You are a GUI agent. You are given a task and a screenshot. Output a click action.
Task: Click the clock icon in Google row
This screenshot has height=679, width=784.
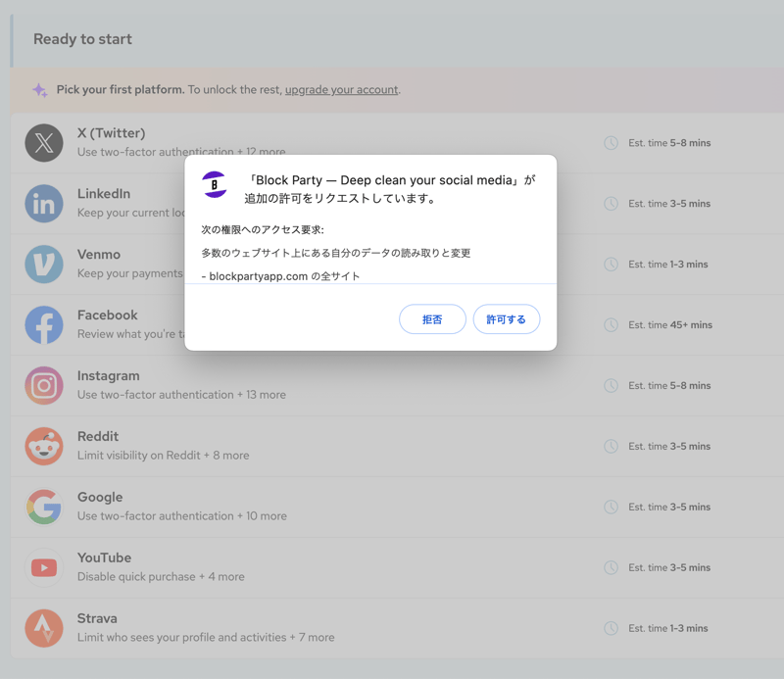point(611,507)
